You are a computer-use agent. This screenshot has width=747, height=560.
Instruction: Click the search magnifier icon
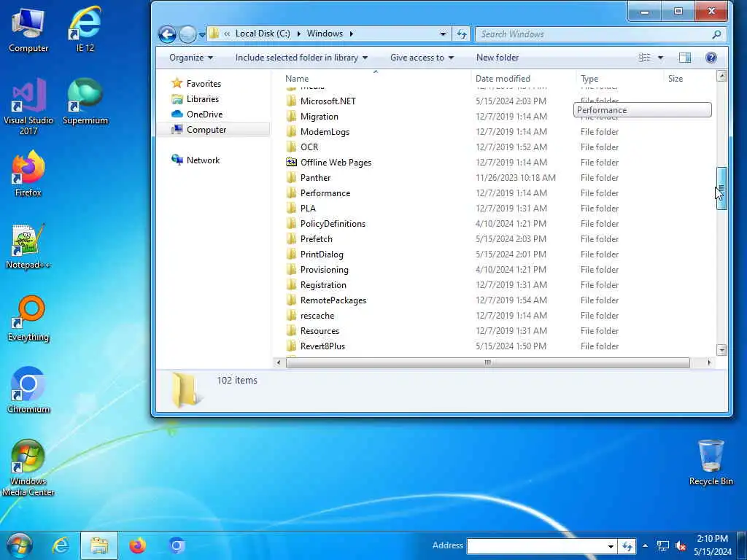pos(716,34)
